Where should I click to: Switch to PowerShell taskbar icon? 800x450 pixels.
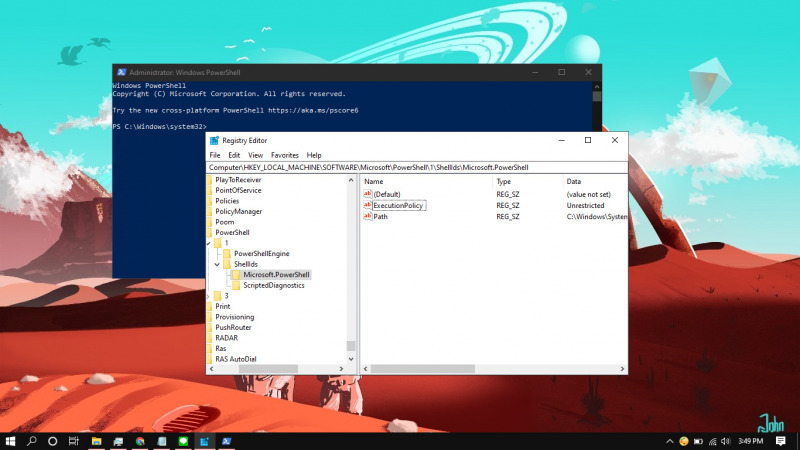(x=227, y=441)
